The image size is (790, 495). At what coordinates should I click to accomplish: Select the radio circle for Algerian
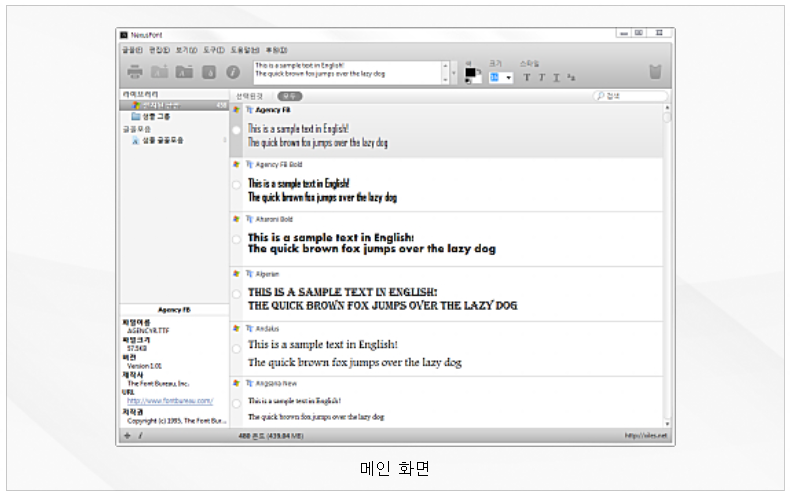point(236,294)
